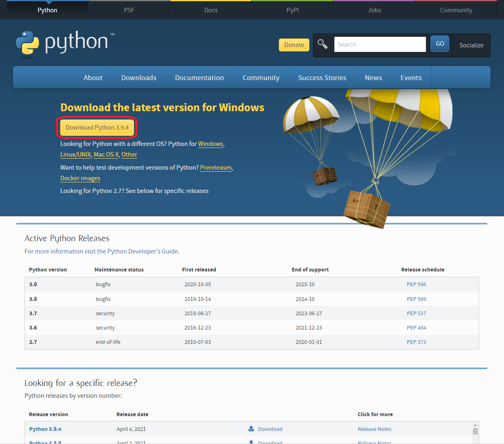Open the Socialize menu
Screen dimensions: 504x444
(x=471, y=45)
